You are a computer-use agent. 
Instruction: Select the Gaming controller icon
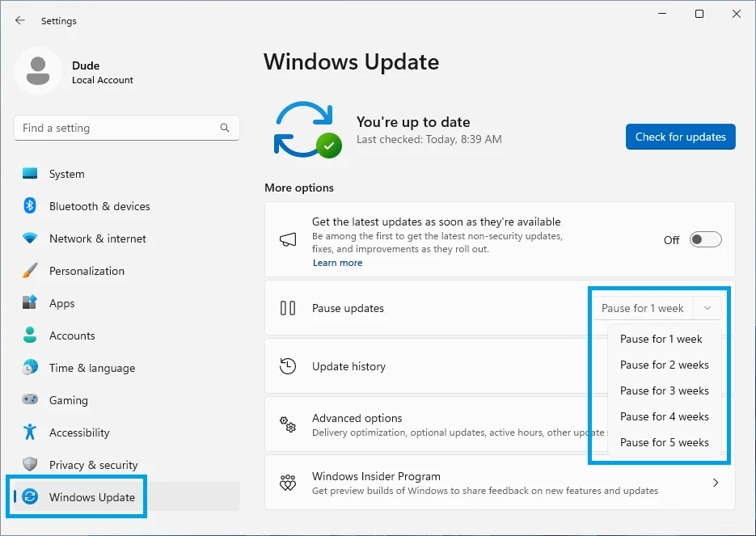click(30, 400)
